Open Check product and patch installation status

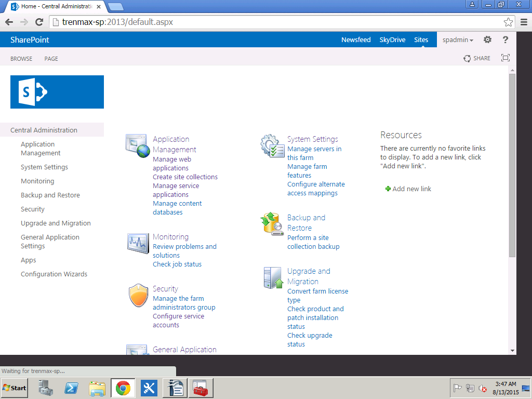(315, 317)
